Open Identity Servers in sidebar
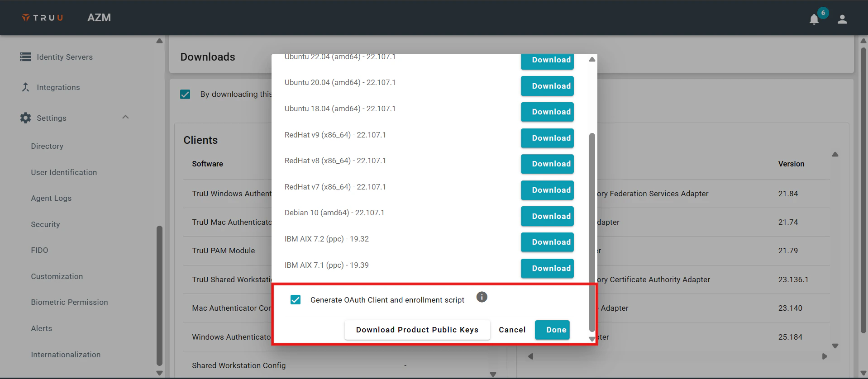Viewport: 868px width, 379px height. click(x=64, y=57)
